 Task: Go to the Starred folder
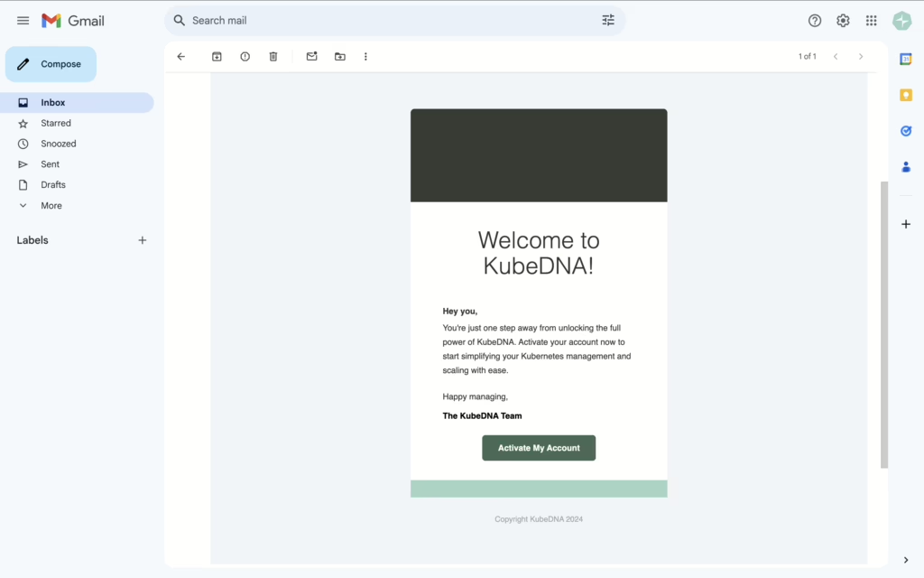pyautogui.click(x=55, y=124)
